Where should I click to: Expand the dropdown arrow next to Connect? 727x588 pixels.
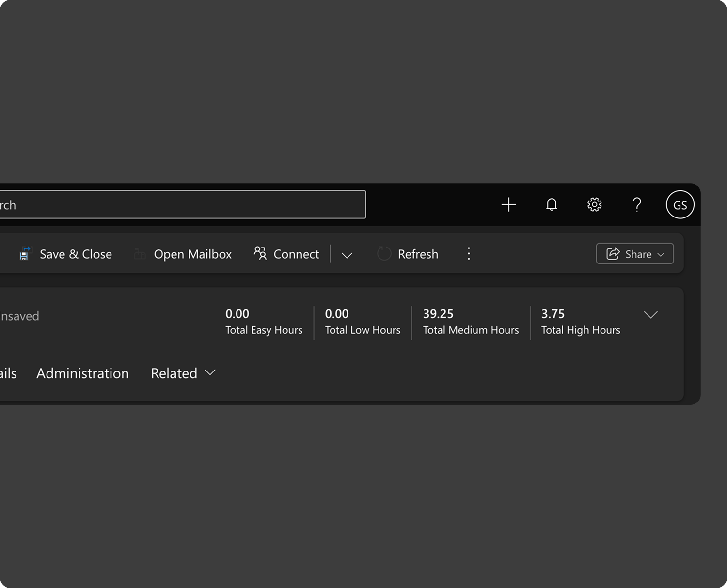tap(347, 255)
